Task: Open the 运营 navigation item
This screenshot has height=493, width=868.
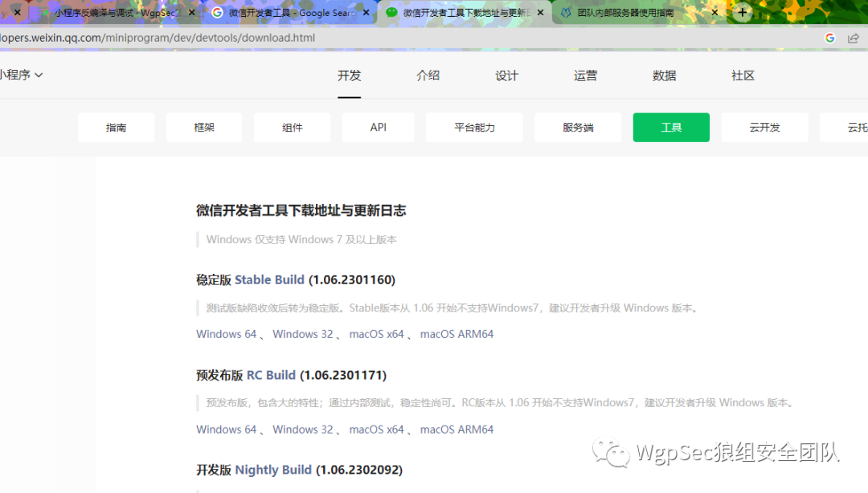Action: [x=585, y=75]
